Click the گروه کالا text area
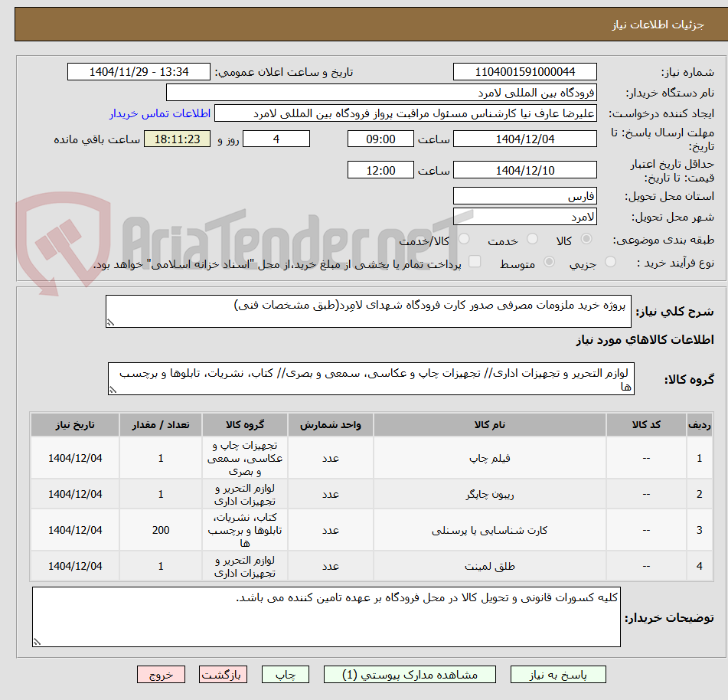This screenshot has height=700, width=728. 371,379
